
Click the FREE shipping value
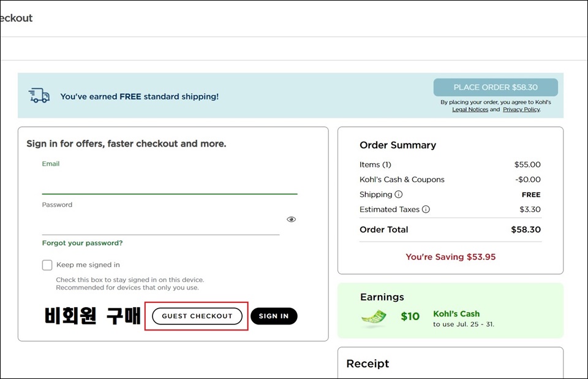[x=531, y=194]
